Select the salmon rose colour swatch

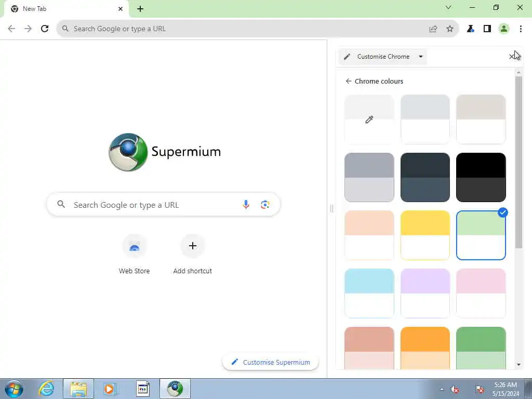click(369, 348)
